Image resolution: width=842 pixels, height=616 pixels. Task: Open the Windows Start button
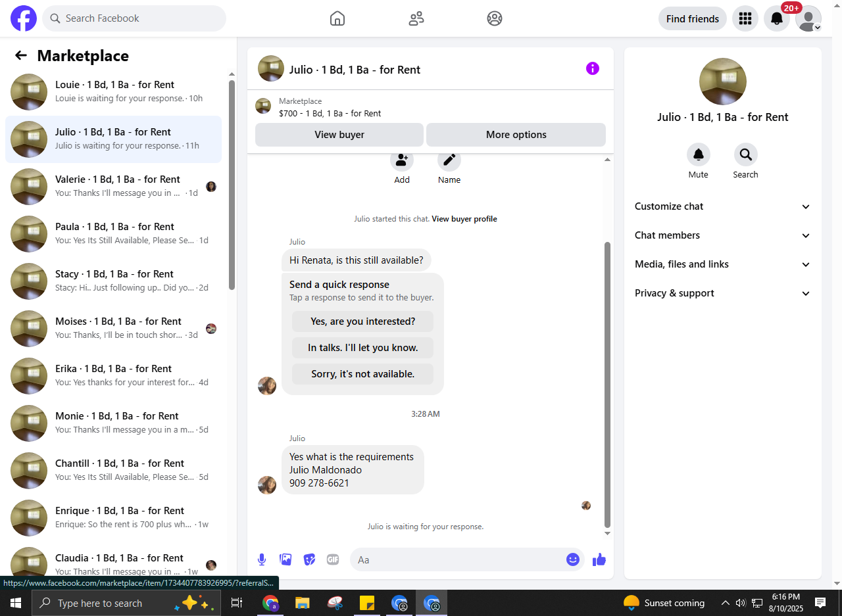[16, 603]
